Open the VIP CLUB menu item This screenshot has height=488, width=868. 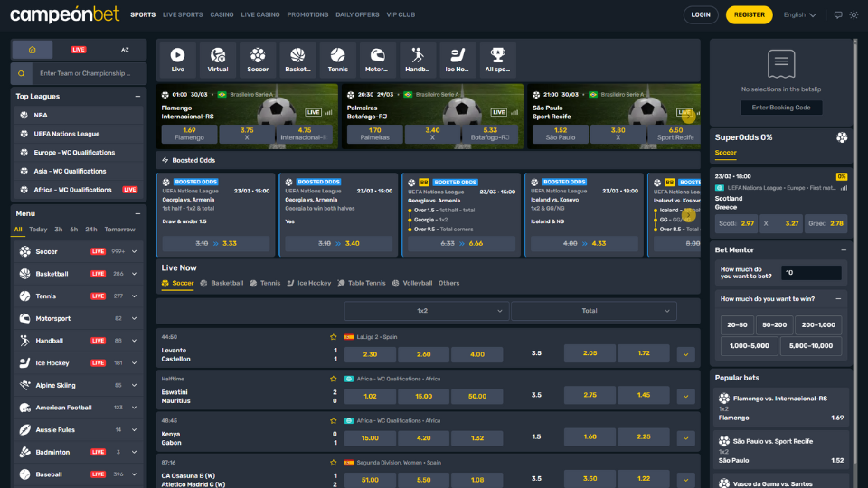click(x=401, y=15)
